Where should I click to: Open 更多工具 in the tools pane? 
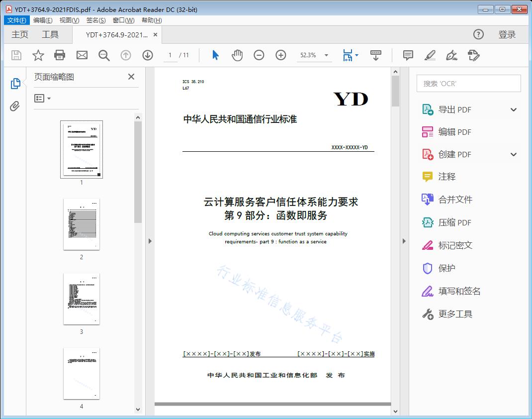[x=454, y=314]
